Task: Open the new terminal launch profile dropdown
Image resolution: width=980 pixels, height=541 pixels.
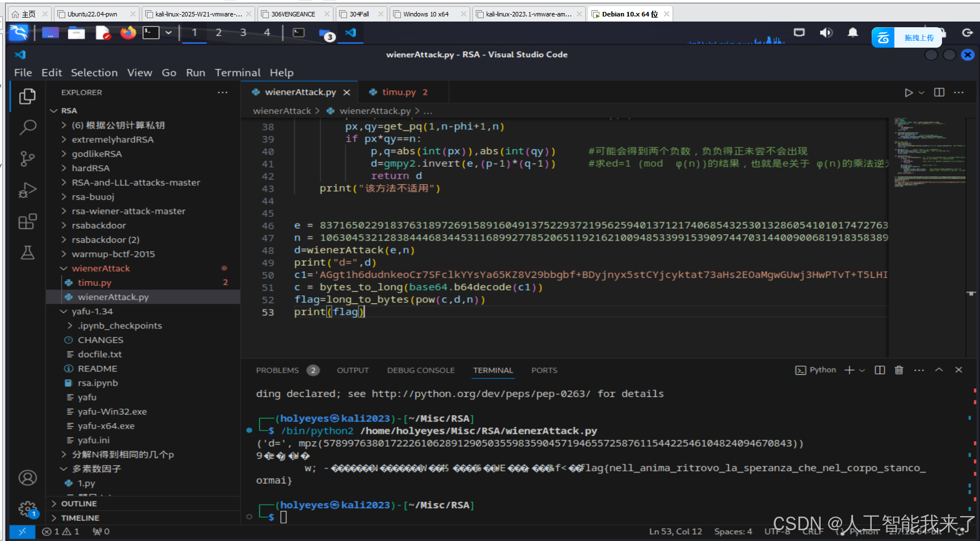Action: (862, 370)
